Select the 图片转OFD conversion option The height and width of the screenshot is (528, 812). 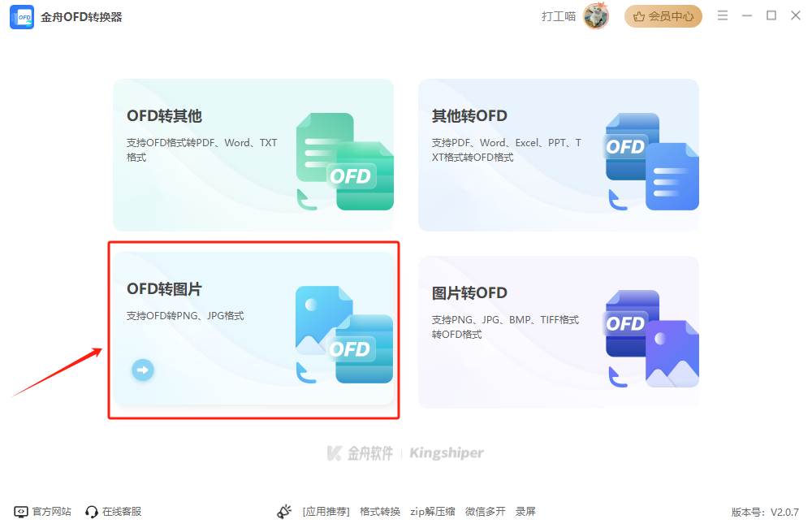click(x=559, y=329)
